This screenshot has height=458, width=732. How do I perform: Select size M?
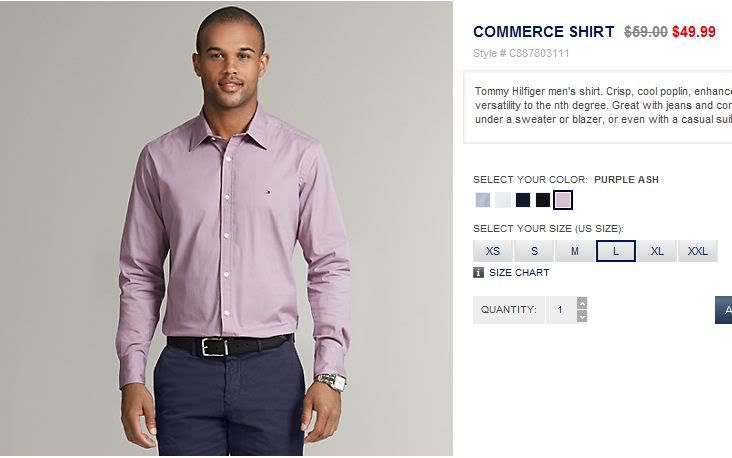point(575,251)
